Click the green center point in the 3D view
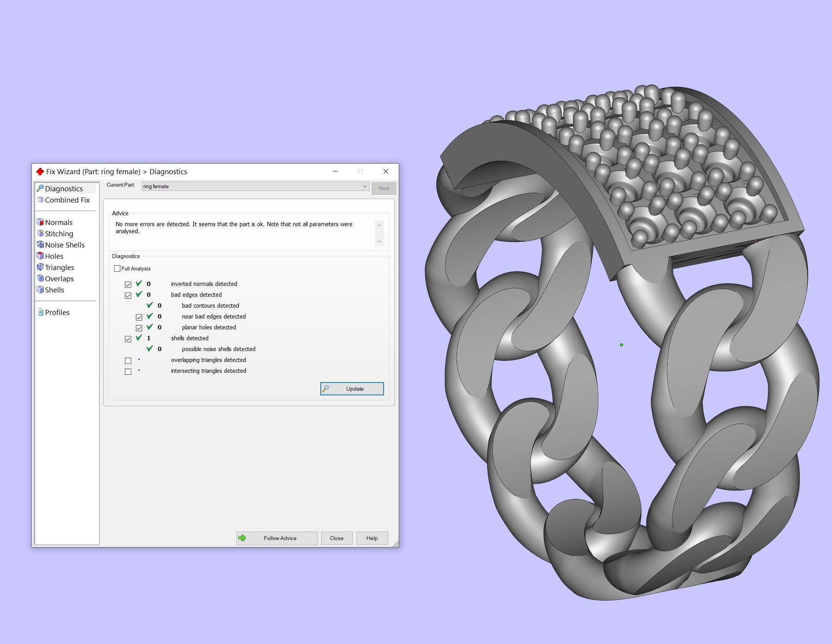832x644 pixels. [622, 345]
